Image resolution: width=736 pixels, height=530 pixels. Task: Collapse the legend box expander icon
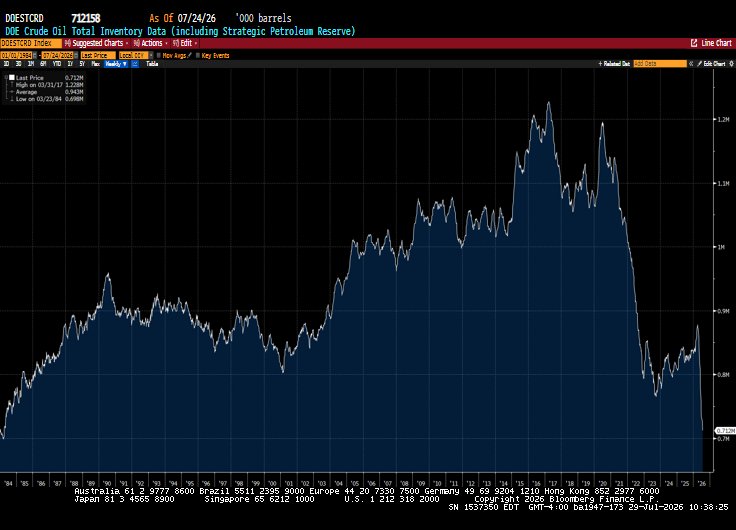[x=6, y=77]
